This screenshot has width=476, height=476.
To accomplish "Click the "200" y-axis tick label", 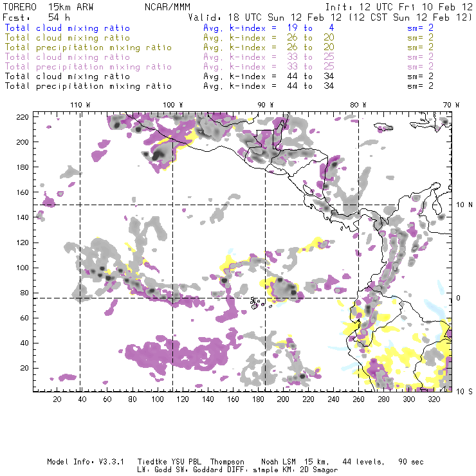I will (x=23, y=142).
